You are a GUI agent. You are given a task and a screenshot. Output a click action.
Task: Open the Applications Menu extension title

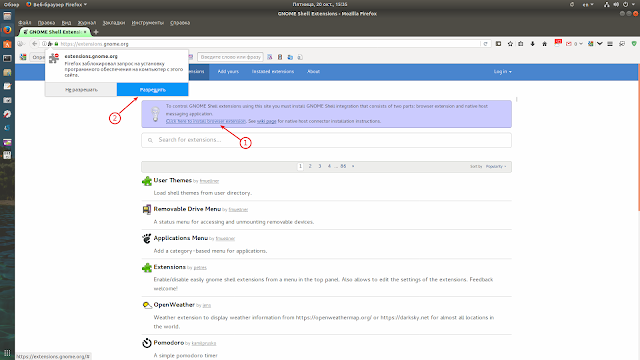tap(180, 238)
